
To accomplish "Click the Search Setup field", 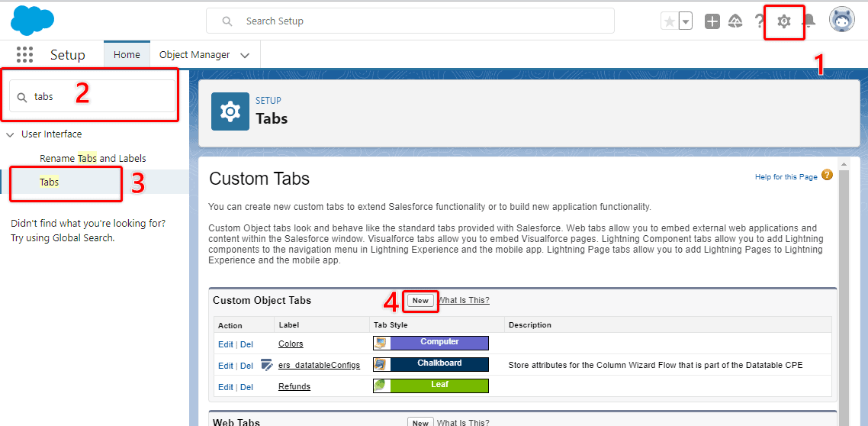I will (410, 21).
